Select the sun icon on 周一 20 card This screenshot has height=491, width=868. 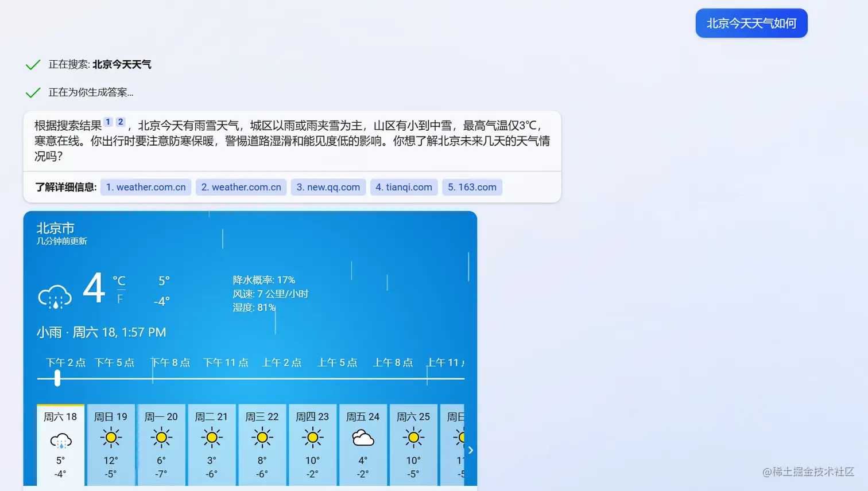(x=161, y=438)
